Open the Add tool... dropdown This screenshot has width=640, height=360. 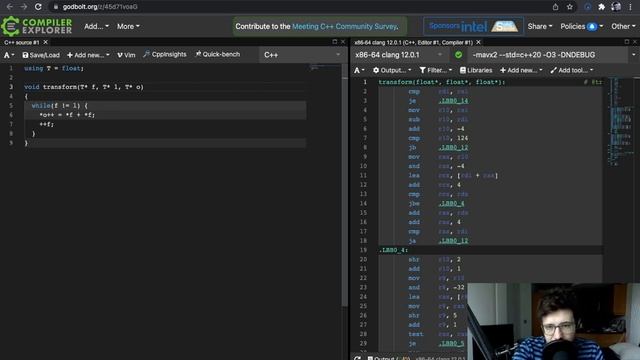click(571, 70)
